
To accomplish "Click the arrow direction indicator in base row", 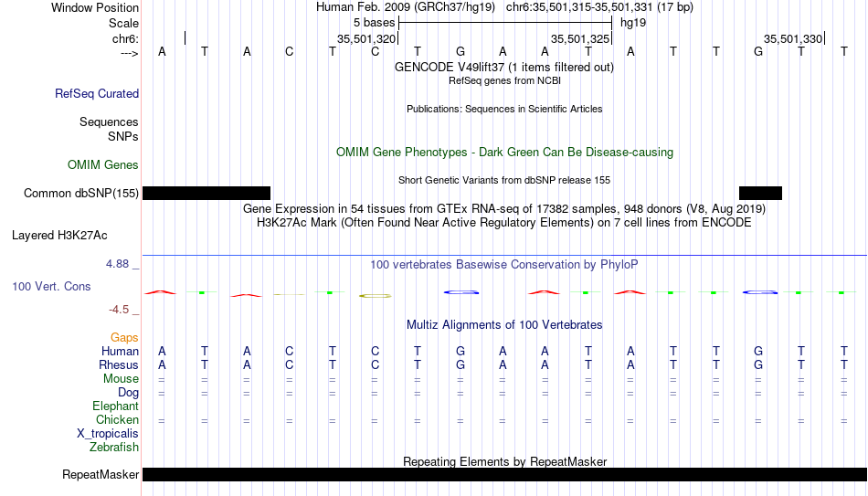I will click(130, 53).
